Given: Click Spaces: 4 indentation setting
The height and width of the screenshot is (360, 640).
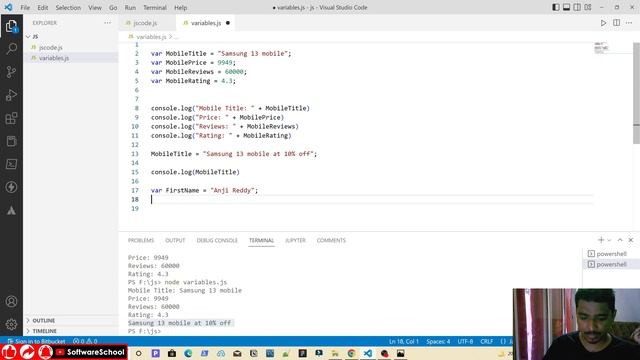Looking at the screenshot, I should coord(438,341).
